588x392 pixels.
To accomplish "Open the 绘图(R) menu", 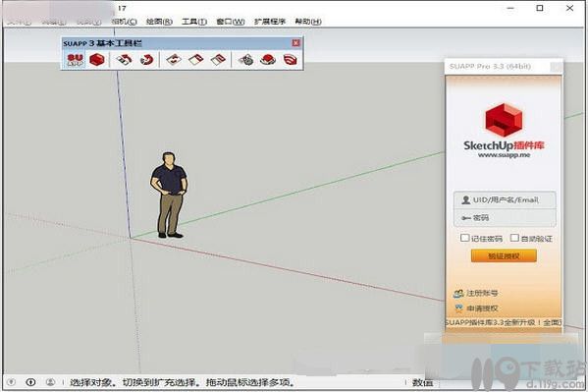I will (x=159, y=22).
